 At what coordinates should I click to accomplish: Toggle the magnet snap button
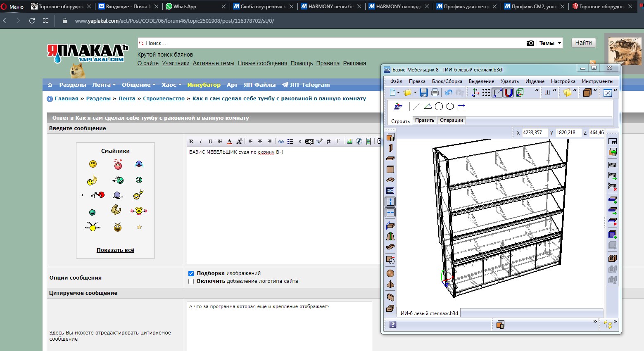click(509, 92)
